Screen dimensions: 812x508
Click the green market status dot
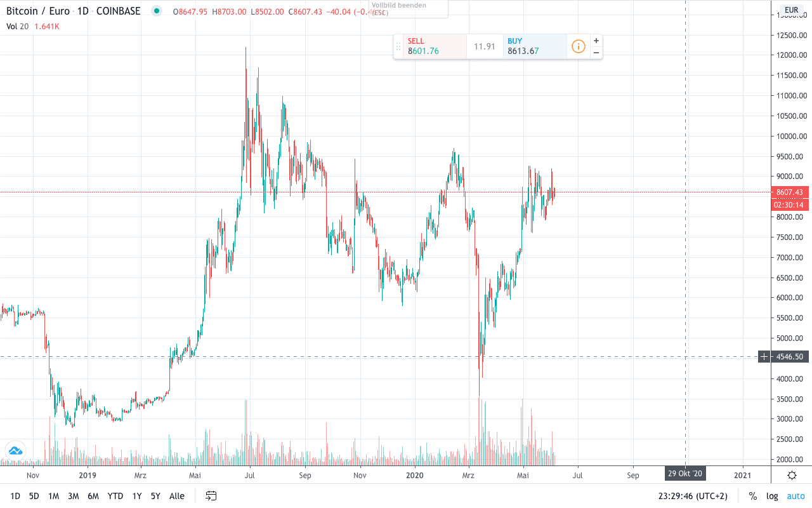click(x=157, y=11)
